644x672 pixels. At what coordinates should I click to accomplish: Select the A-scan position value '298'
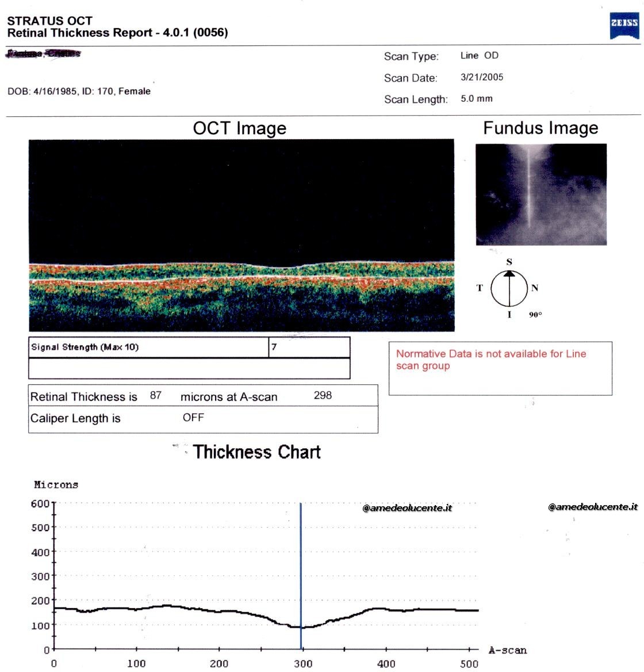click(323, 395)
